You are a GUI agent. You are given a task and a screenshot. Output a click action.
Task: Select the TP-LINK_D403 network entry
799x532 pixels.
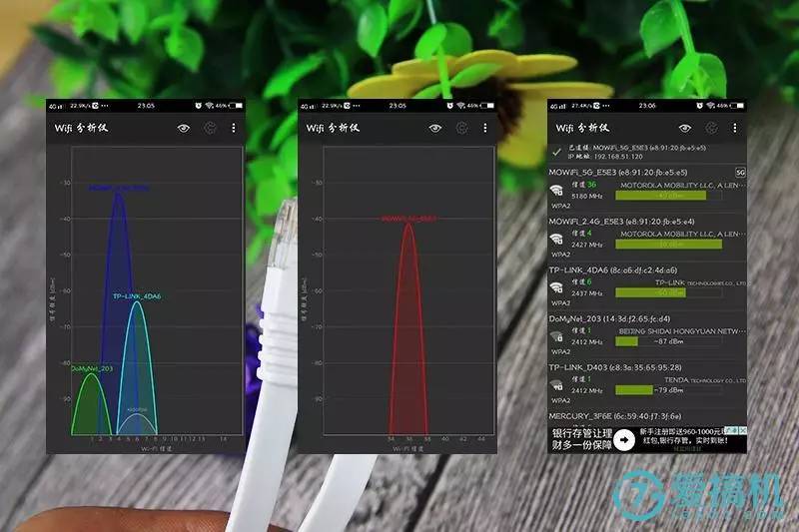point(647,384)
